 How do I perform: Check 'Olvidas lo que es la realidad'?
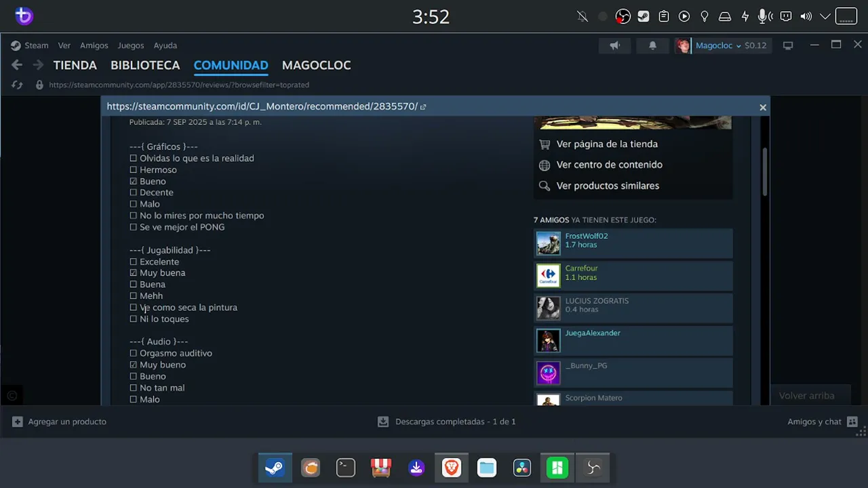coord(134,159)
